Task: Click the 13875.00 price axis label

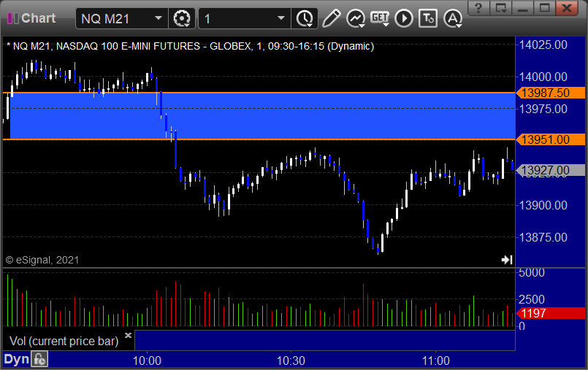Action: coord(543,237)
